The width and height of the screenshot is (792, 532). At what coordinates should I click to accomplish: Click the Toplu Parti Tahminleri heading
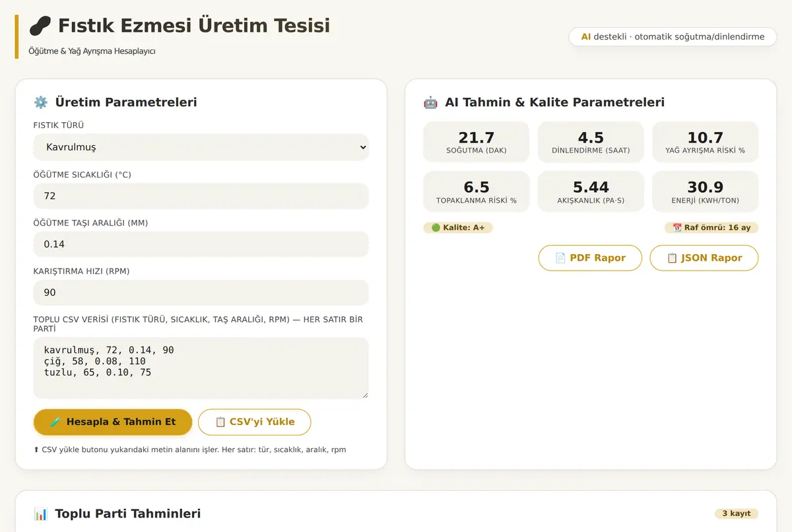[x=128, y=514]
